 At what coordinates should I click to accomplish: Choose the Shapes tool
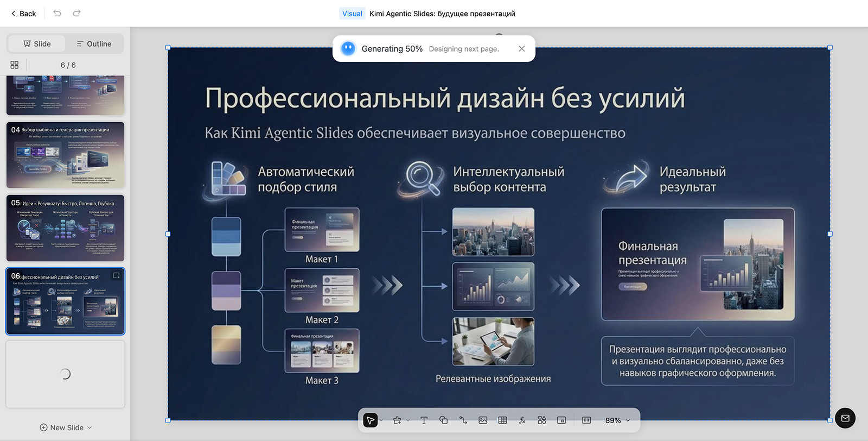tap(443, 420)
